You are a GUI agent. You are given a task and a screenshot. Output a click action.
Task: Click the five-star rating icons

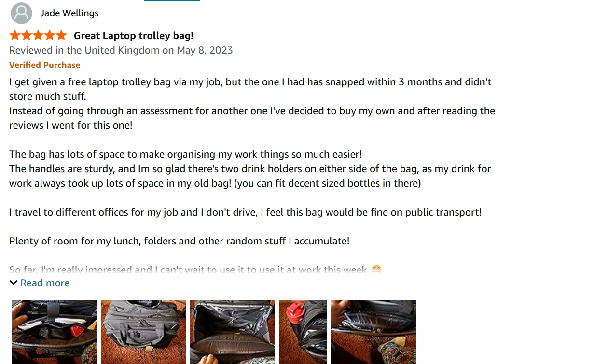38,35
